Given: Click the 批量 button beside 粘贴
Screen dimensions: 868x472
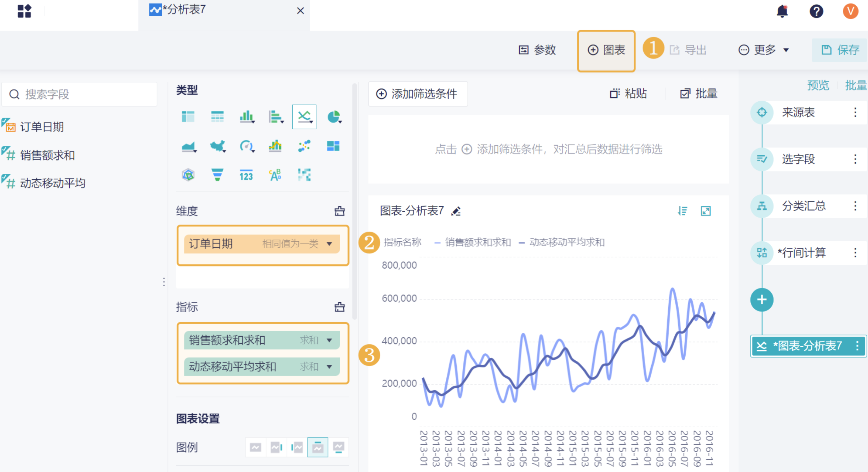Looking at the screenshot, I should (698, 94).
